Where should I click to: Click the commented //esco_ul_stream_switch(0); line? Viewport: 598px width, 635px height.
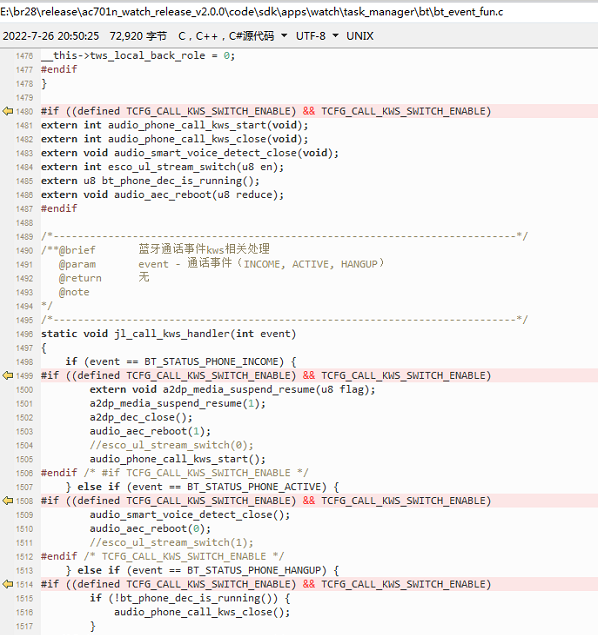tap(172, 445)
